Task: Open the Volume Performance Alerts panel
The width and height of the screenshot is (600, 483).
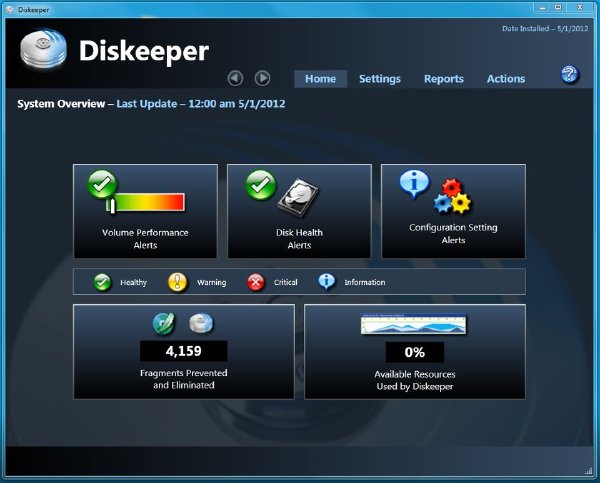Action: tap(145, 211)
